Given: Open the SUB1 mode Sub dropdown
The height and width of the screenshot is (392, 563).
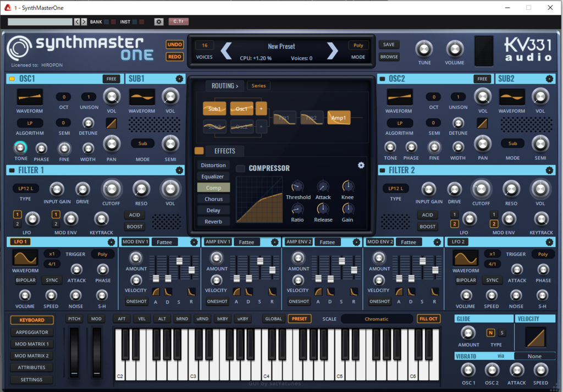Looking at the screenshot, I should (142, 143).
